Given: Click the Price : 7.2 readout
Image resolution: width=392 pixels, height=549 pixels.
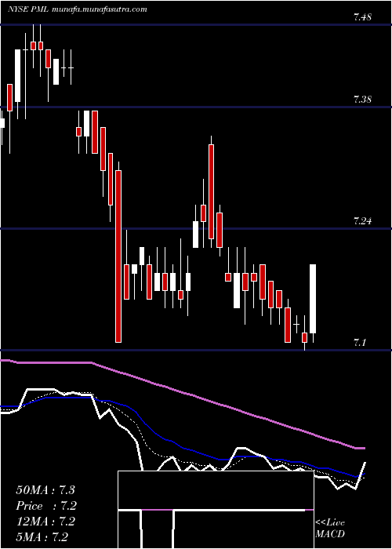Looking at the screenshot, I should click(x=45, y=506).
